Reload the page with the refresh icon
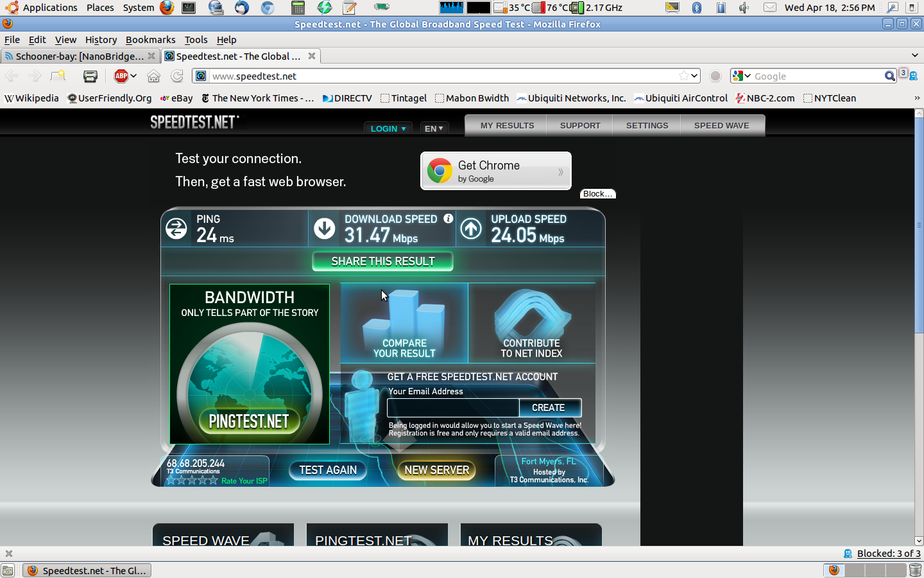This screenshot has width=924, height=578. (x=177, y=76)
